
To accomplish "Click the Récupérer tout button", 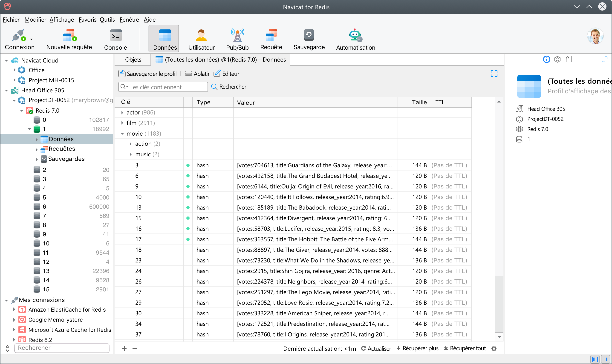I will point(465,349).
